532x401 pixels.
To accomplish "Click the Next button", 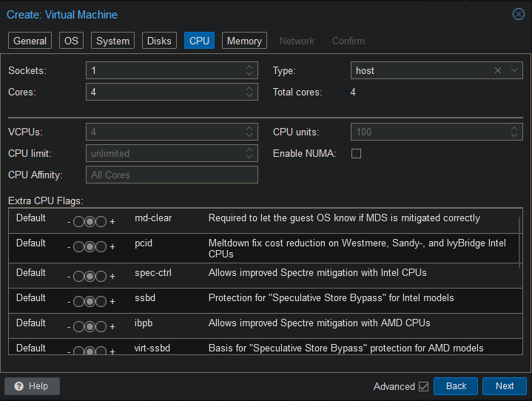I will pyautogui.click(x=504, y=386).
